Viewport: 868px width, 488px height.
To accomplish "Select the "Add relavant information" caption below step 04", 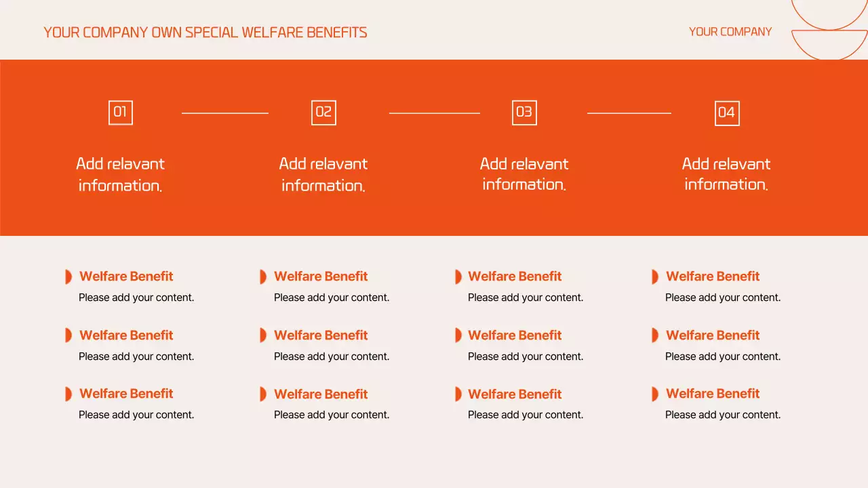I will (726, 174).
